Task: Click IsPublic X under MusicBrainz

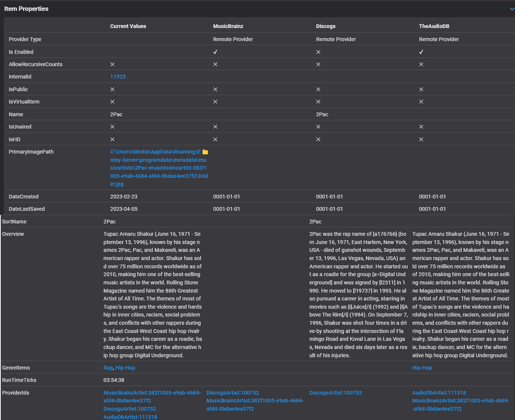Action: pos(215,89)
